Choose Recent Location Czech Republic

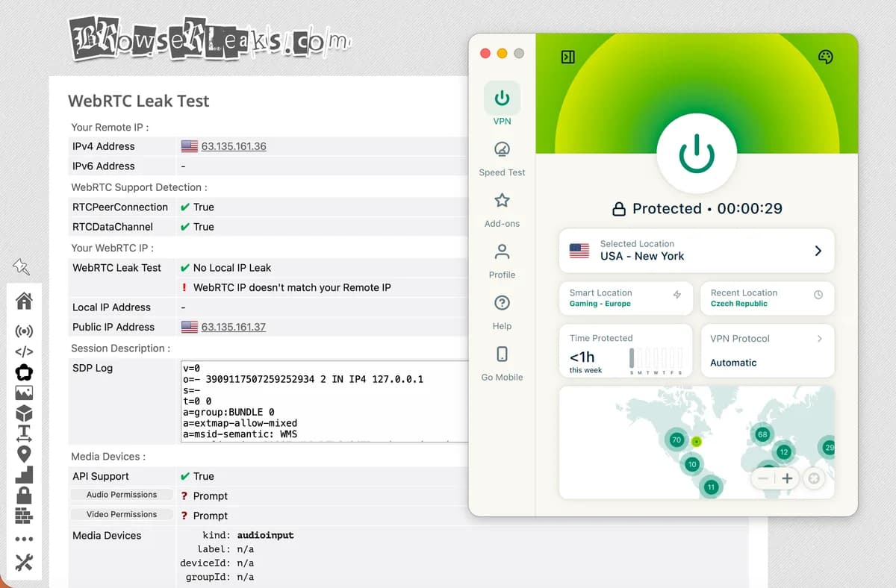[768, 298]
